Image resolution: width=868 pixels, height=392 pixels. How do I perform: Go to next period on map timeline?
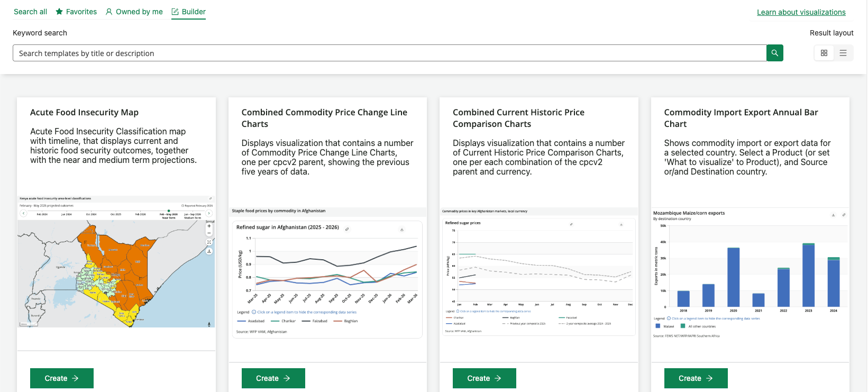click(x=209, y=213)
